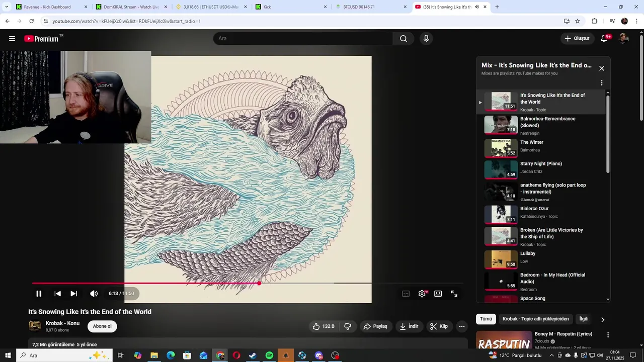Open a new browser tab

coord(497,7)
